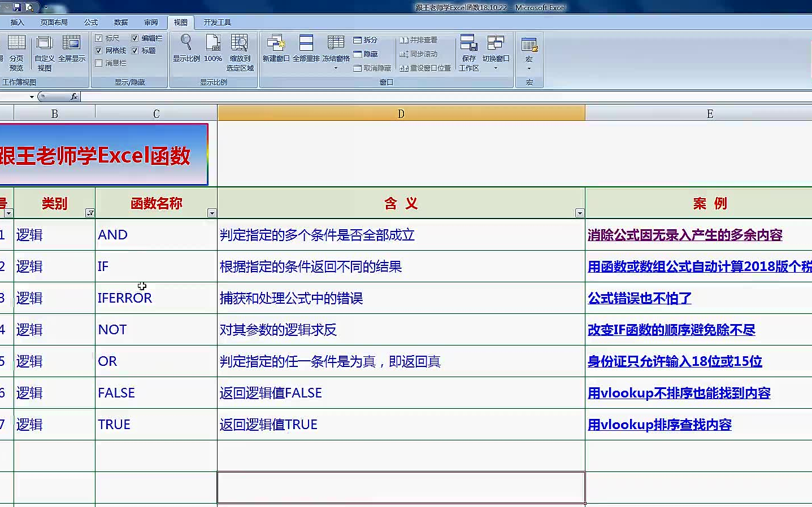Select cell with text 返回逻辑值FALSE

401,393
